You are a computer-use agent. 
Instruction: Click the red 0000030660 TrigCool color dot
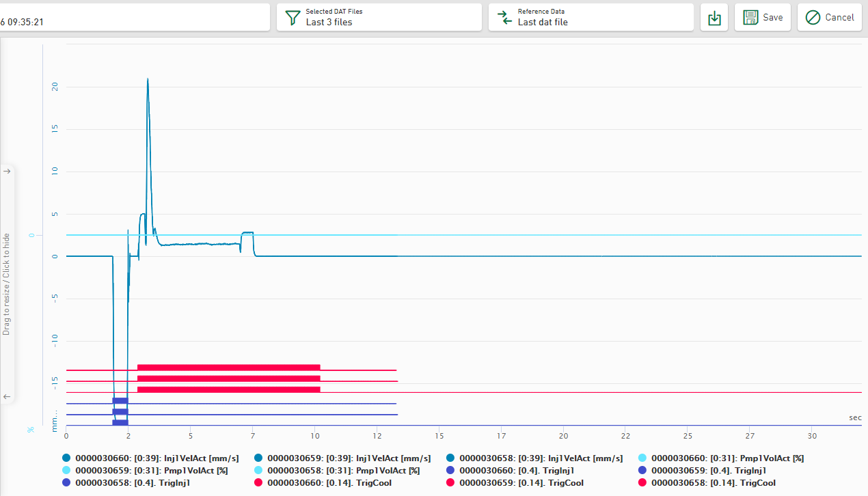258,483
